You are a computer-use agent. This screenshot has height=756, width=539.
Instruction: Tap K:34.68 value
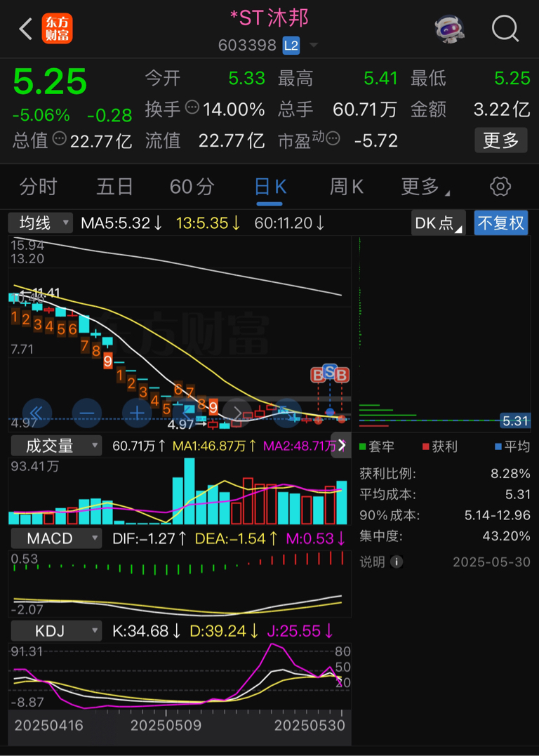click(x=147, y=631)
